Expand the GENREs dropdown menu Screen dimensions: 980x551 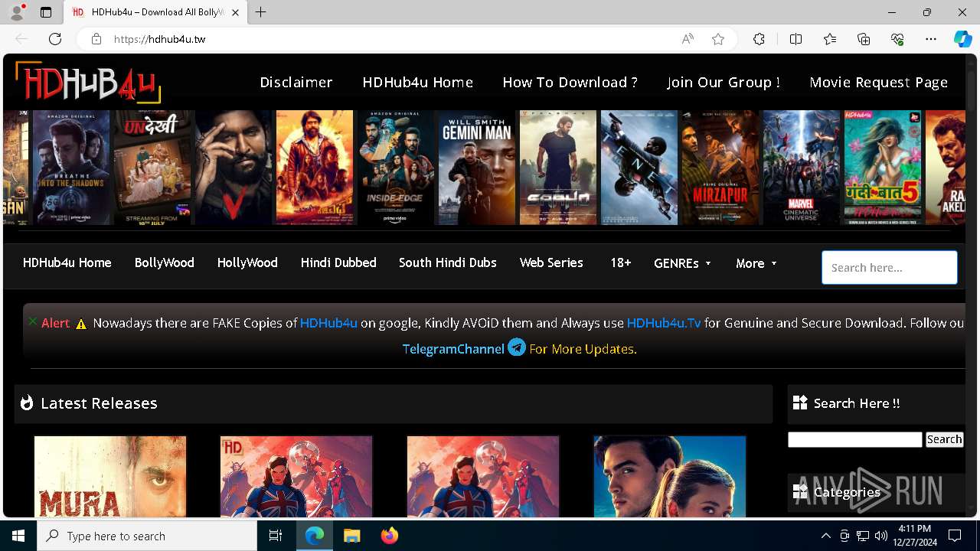683,263
